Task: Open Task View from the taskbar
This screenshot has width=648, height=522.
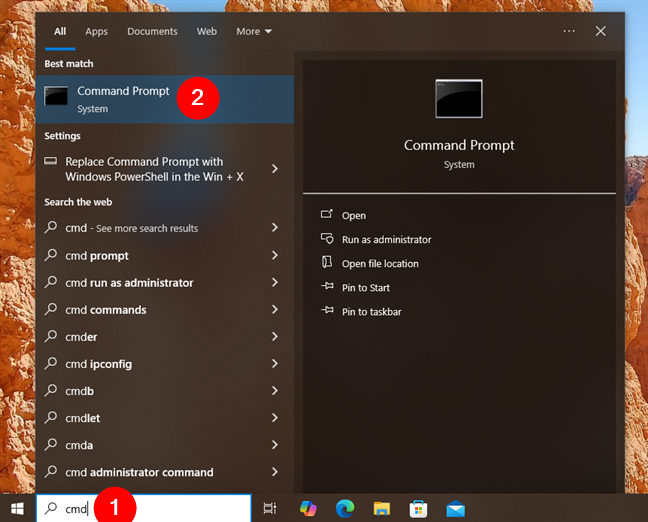Action: pyautogui.click(x=270, y=509)
